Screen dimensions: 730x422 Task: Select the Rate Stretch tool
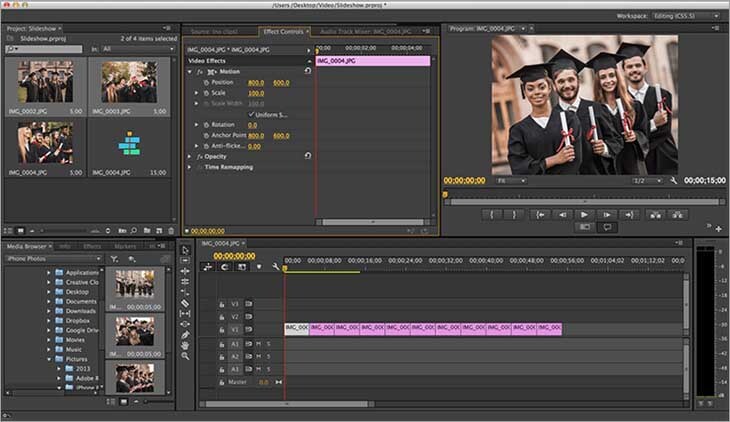coord(185,293)
